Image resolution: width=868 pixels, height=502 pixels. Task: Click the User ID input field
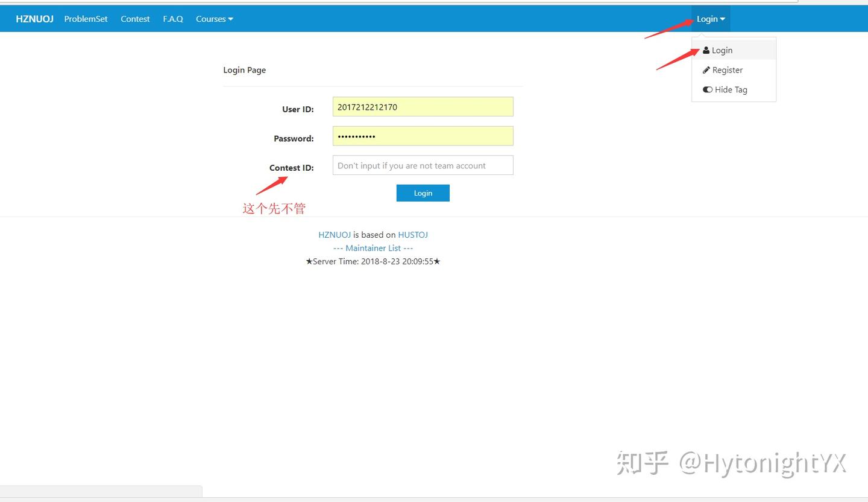click(423, 106)
